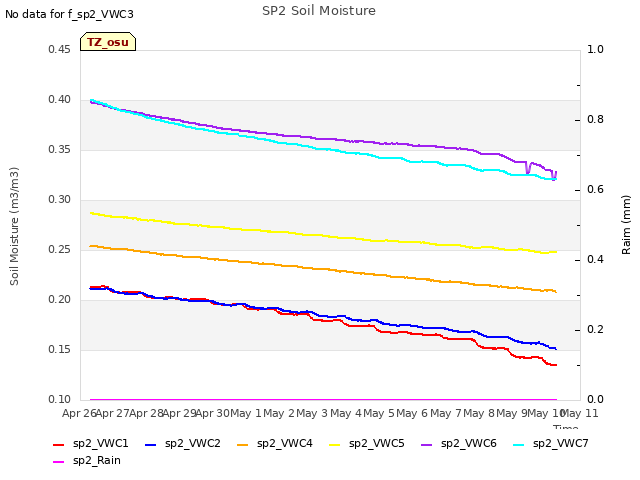The image size is (640, 480).
Task: Click the 0.15 left axis tick label
Action: click(59, 350)
